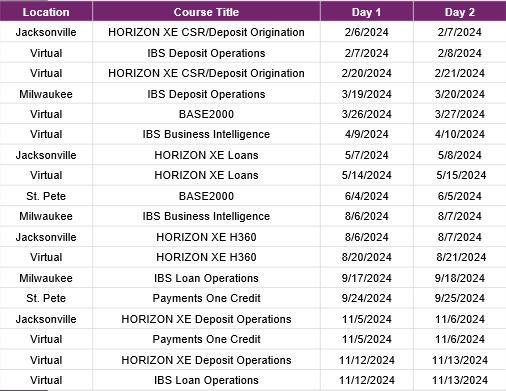Viewport: 506px width, 391px height.
Task: Select the IBS Business Intelligence cell in the Milwaukee row
Action: point(206,216)
